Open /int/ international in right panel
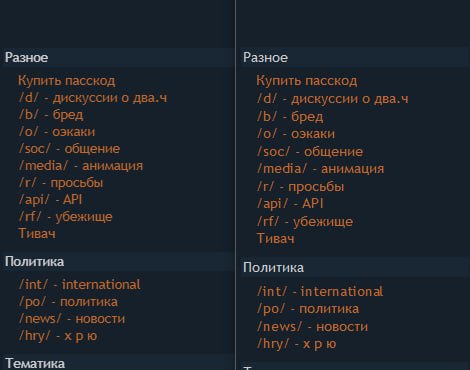470x370 pixels. coord(320,292)
